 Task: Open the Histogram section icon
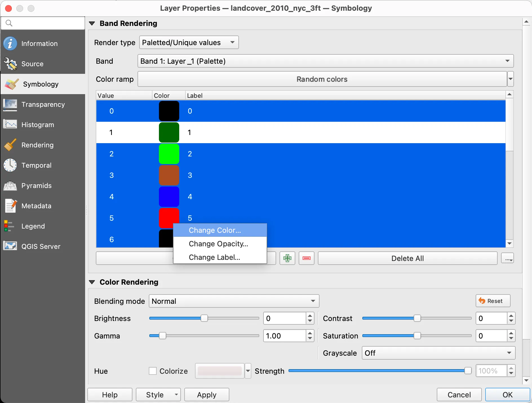point(10,125)
